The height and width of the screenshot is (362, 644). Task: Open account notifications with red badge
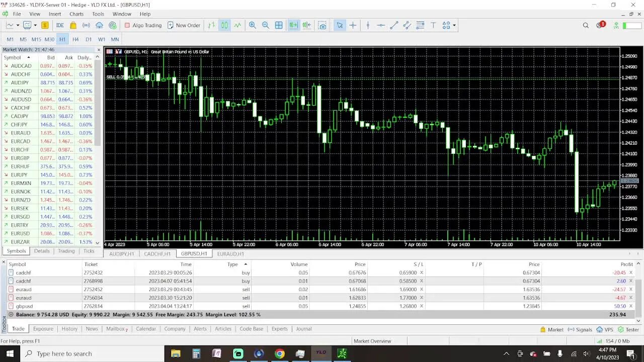[601, 25]
